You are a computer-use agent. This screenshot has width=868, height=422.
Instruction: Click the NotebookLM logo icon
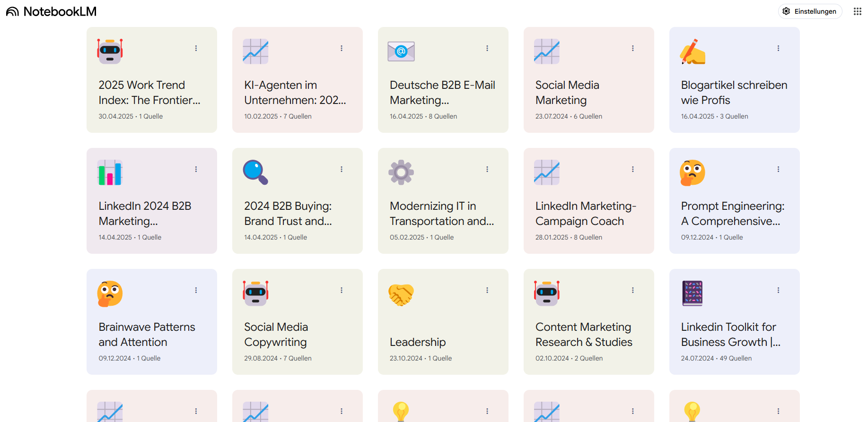coord(13,11)
